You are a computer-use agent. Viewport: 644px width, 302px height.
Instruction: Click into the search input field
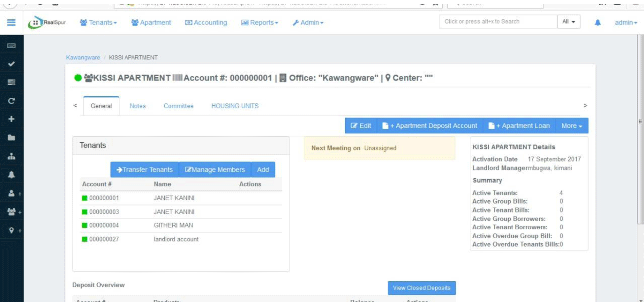click(498, 21)
